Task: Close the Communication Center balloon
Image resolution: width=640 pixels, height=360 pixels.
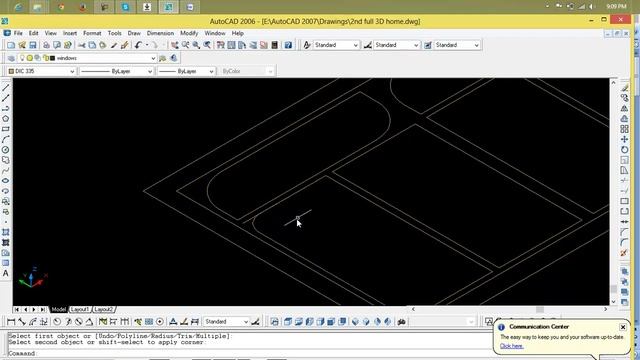Action: 623,327
